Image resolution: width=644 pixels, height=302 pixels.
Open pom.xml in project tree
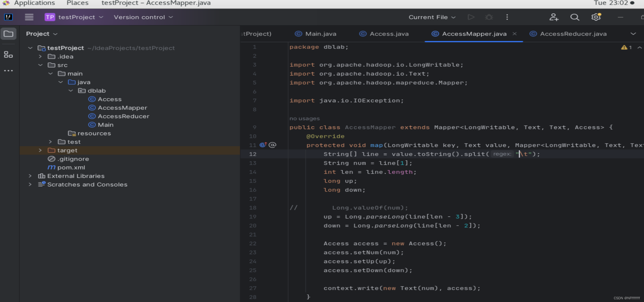click(x=66, y=167)
